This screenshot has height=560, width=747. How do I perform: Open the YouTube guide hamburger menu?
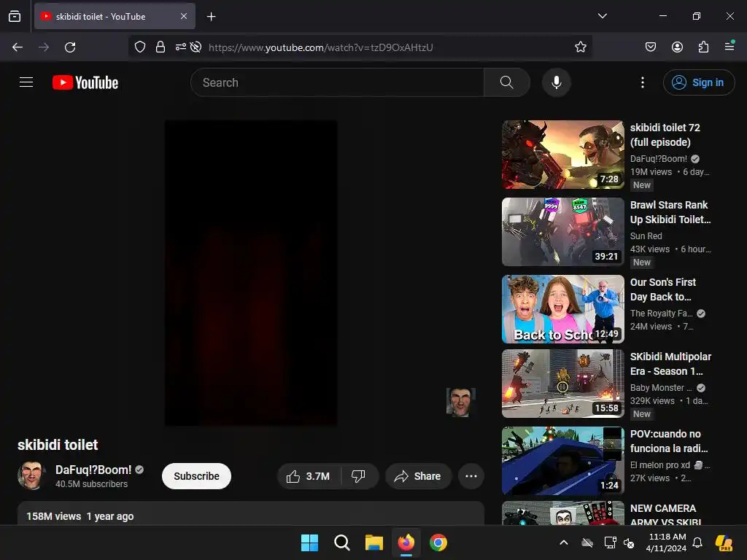(x=26, y=82)
